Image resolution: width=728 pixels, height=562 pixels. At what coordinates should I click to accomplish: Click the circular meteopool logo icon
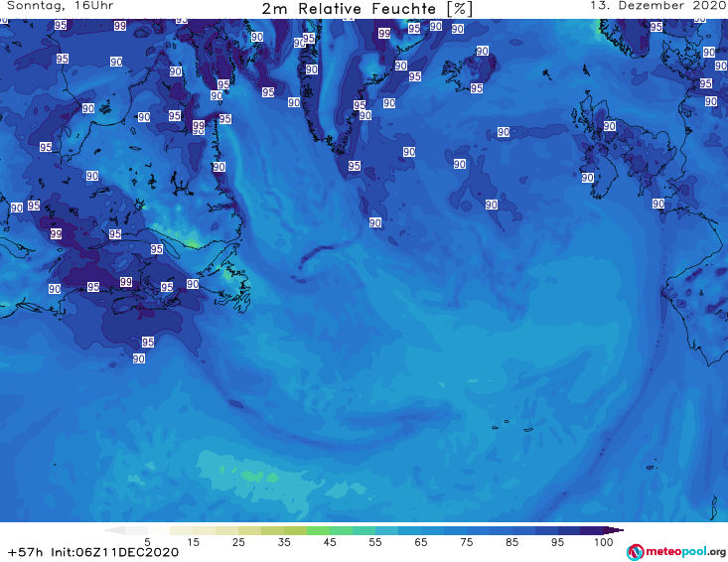636,552
